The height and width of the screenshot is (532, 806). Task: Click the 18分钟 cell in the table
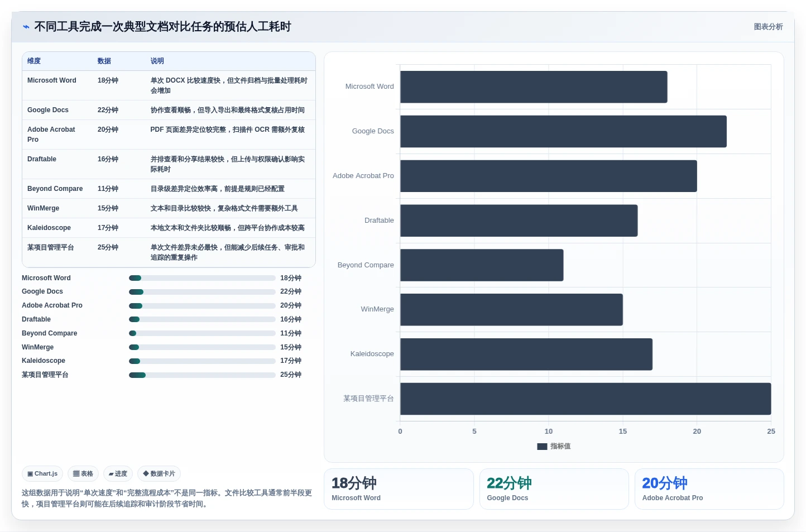108,80
